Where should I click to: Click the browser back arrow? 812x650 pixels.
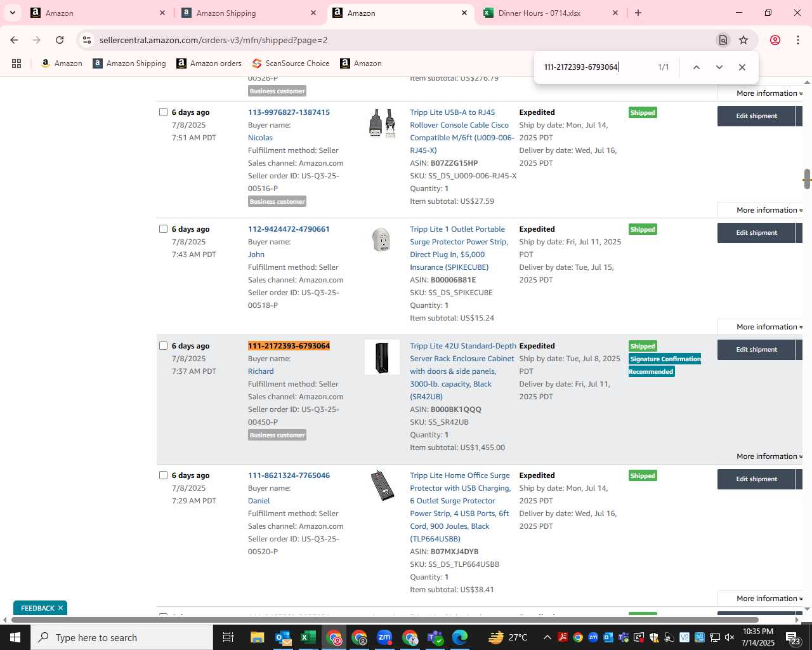click(14, 40)
